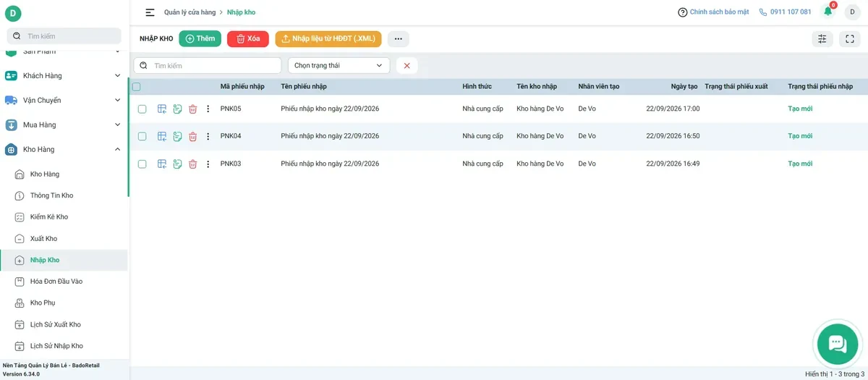Click the PNK05 receipt code
This screenshot has width=868, height=380.
click(x=231, y=109)
